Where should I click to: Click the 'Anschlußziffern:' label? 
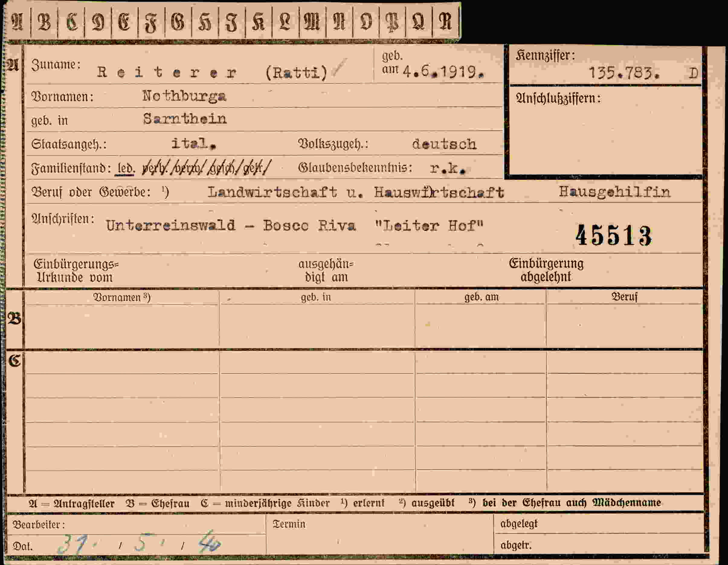click(558, 98)
